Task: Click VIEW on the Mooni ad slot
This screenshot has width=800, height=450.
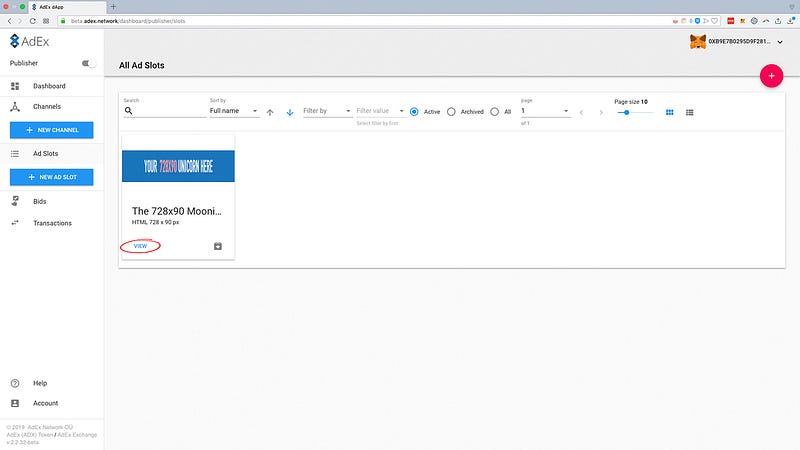Action: [140, 246]
